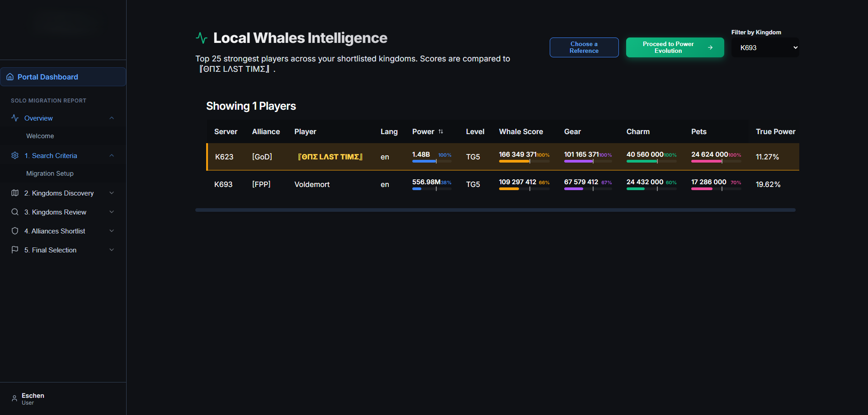Click the arrow icon in Proceed to Power Evolution
868x415 pixels.
pyautogui.click(x=710, y=47)
